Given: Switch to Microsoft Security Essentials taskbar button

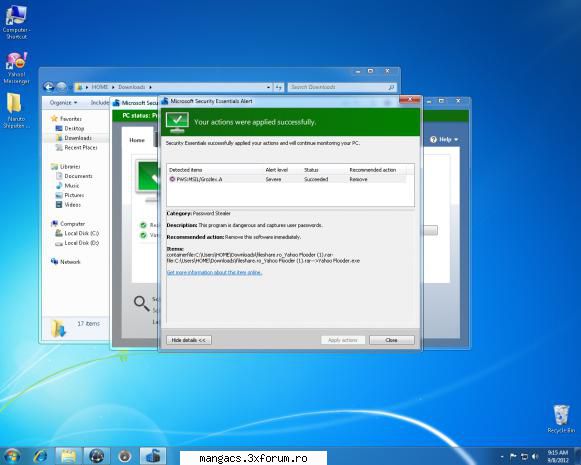Looking at the screenshot, I should [153, 456].
